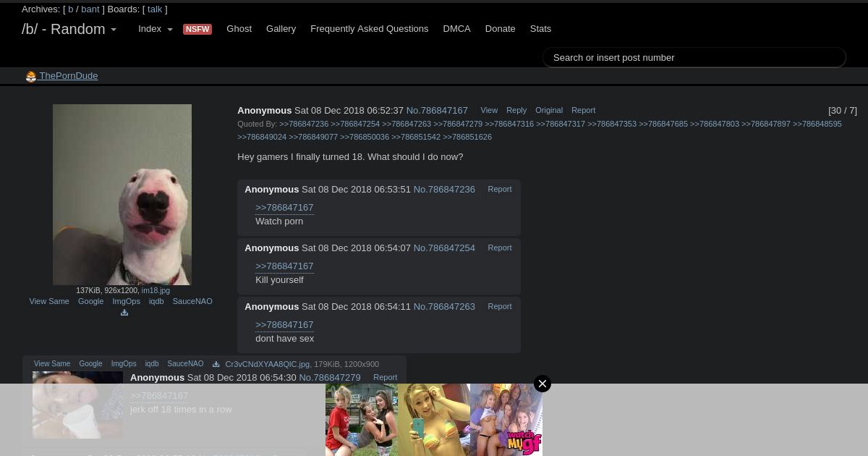Click Cr3vCNdXYAA8QlC.jpg filename link
868x456 pixels.
click(267, 364)
